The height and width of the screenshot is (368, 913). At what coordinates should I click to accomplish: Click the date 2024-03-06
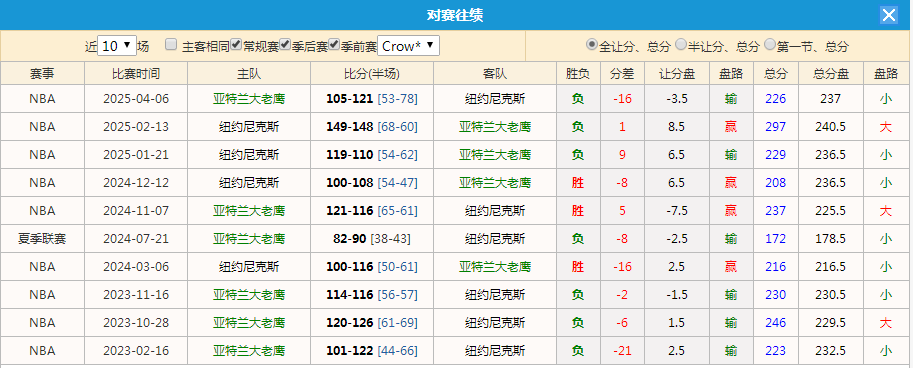(136, 267)
